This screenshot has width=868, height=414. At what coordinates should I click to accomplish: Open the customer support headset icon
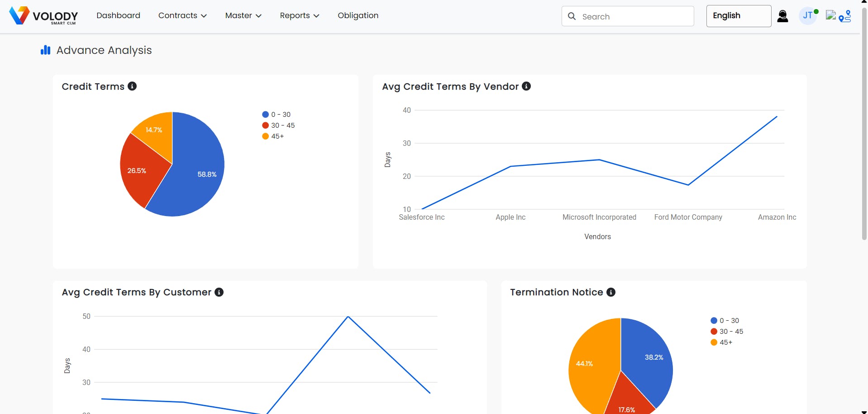click(x=782, y=16)
